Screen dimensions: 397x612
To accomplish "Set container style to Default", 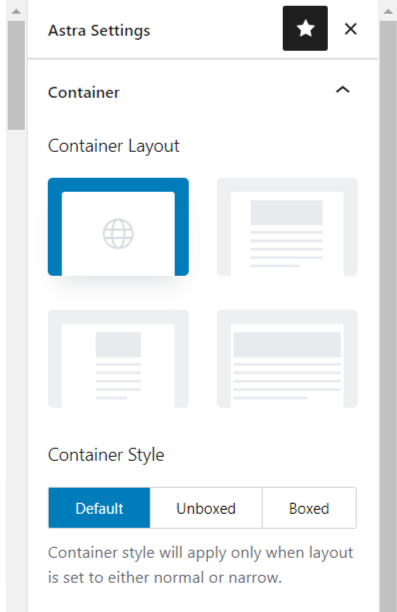I will click(99, 508).
